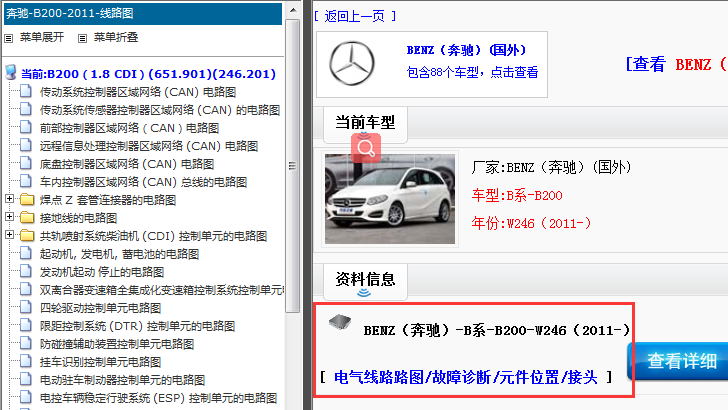The height and width of the screenshot is (410, 728).
Task: Click document icon for 发动机起动 停止的电路图
Action: (26, 272)
